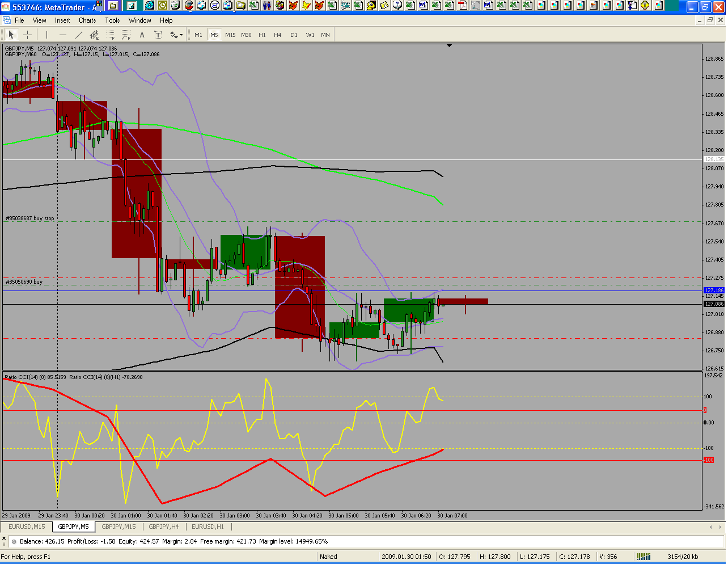Enable the D1 daily timeframe
728x564 pixels.
(x=294, y=35)
